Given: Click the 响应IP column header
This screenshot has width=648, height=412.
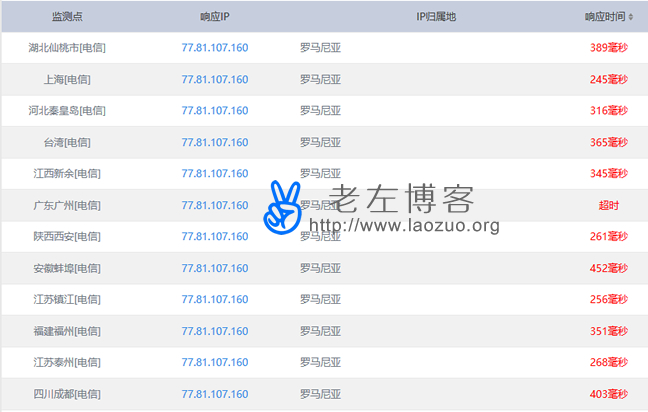Looking at the screenshot, I should click(x=214, y=17).
